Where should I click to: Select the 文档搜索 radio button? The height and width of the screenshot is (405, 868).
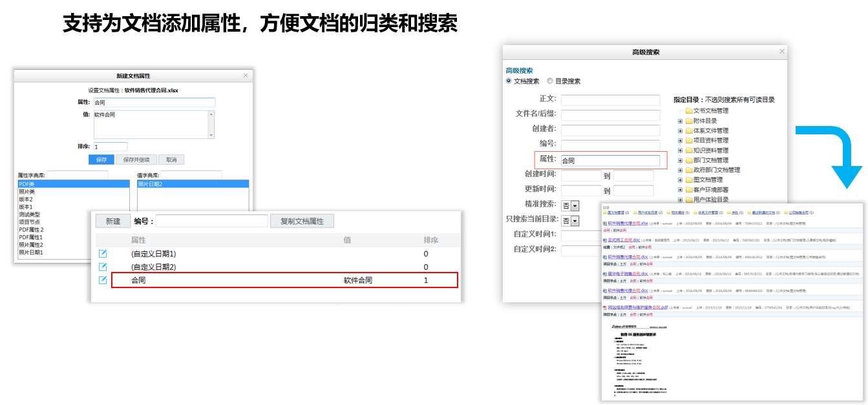coord(509,81)
